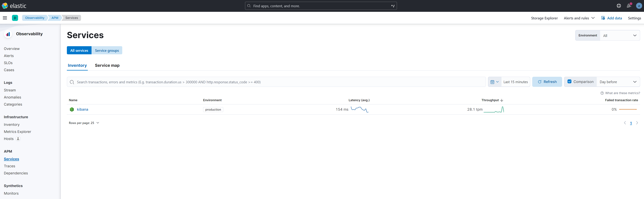Open the hamburger navigation menu
Image resolution: width=644 pixels, height=199 pixels.
5,18
